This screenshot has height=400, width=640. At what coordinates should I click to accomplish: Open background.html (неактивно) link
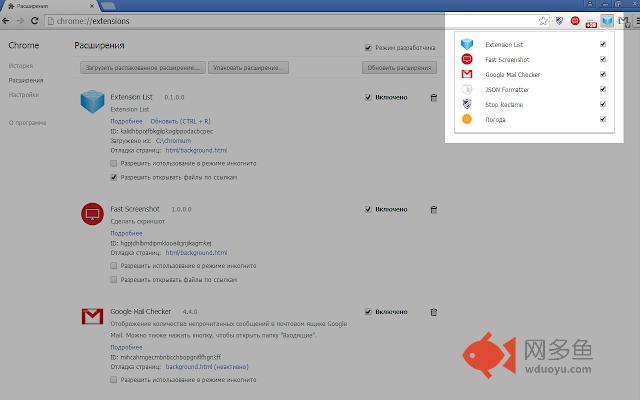click(207, 367)
